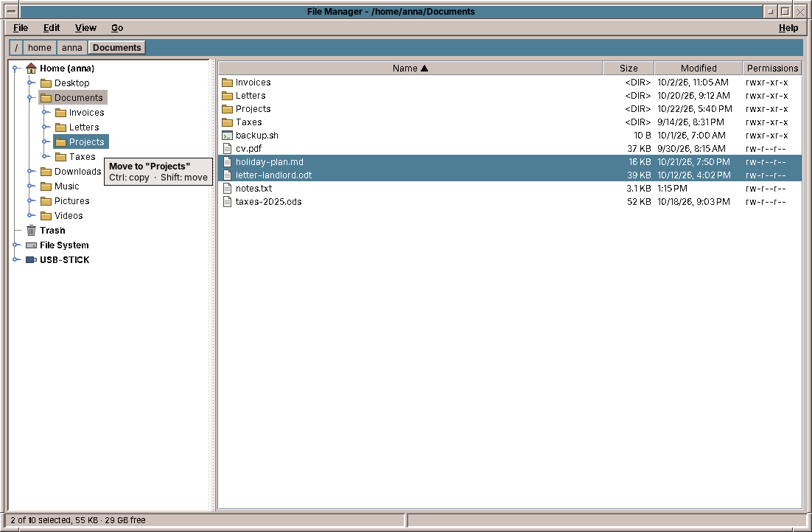Click the Desktop folder icon in the tree

(46, 83)
